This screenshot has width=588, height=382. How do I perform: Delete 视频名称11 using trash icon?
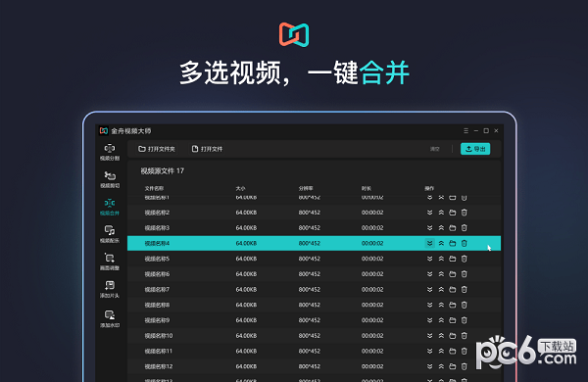[x=464, y=351]
